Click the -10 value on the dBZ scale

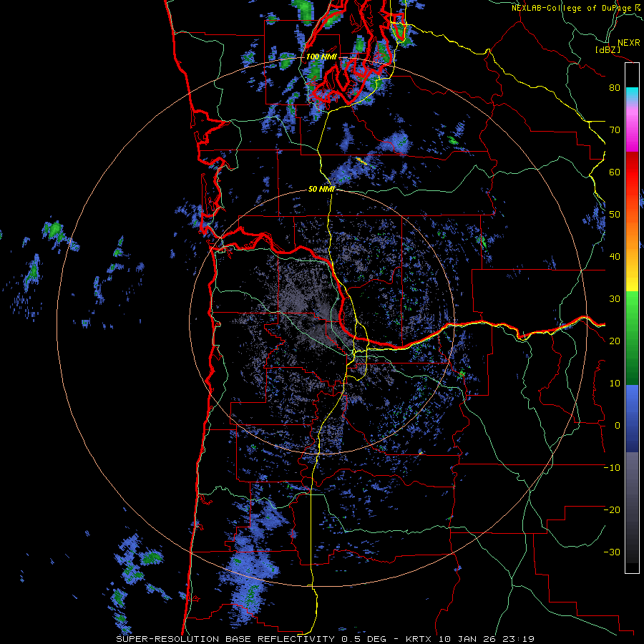click(x=612, y=468)
